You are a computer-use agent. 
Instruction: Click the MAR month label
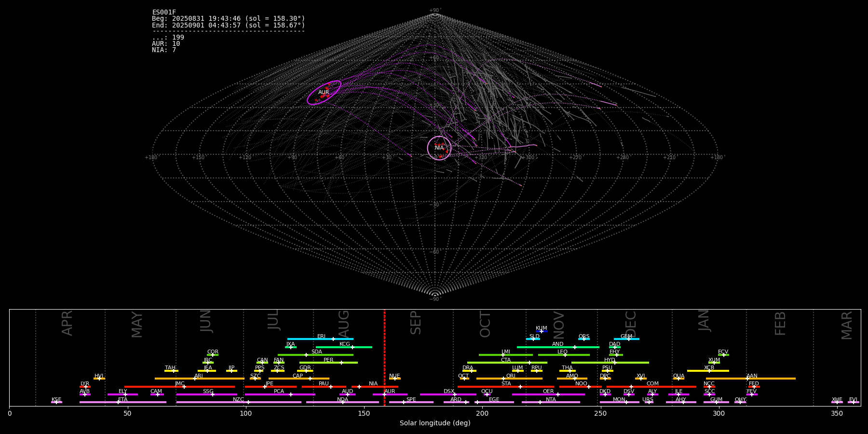click(847, 325)
